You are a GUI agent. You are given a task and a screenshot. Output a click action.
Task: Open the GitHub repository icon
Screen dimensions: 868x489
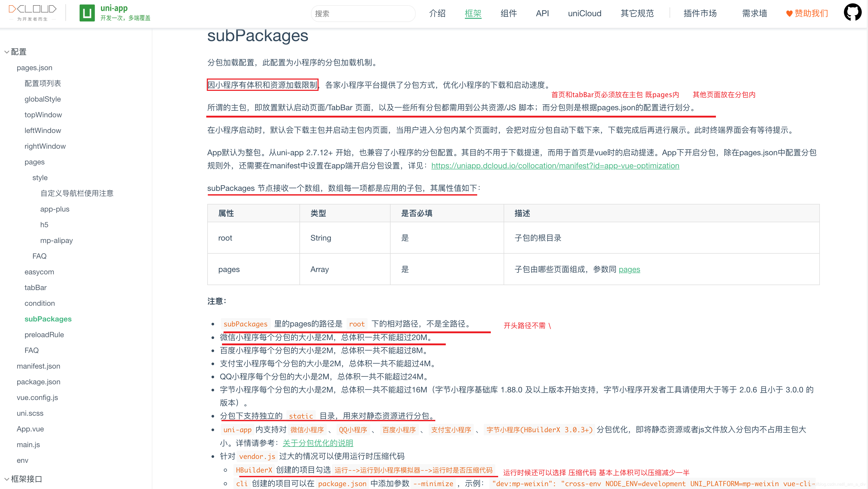pos(853,12)
